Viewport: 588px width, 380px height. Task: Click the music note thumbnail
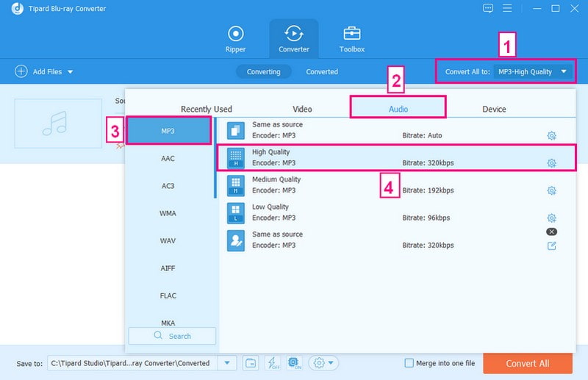58,123
